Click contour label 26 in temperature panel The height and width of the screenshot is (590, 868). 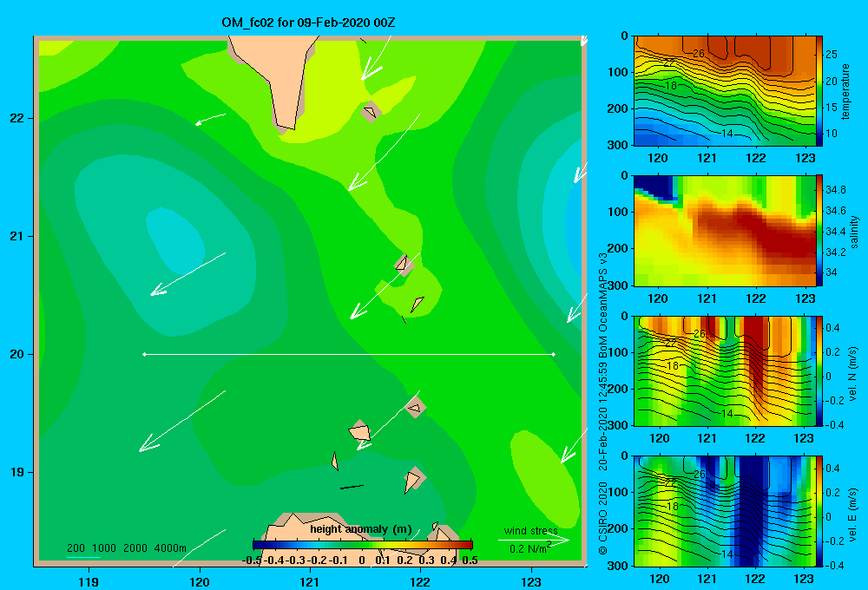(x=698, y=54)
